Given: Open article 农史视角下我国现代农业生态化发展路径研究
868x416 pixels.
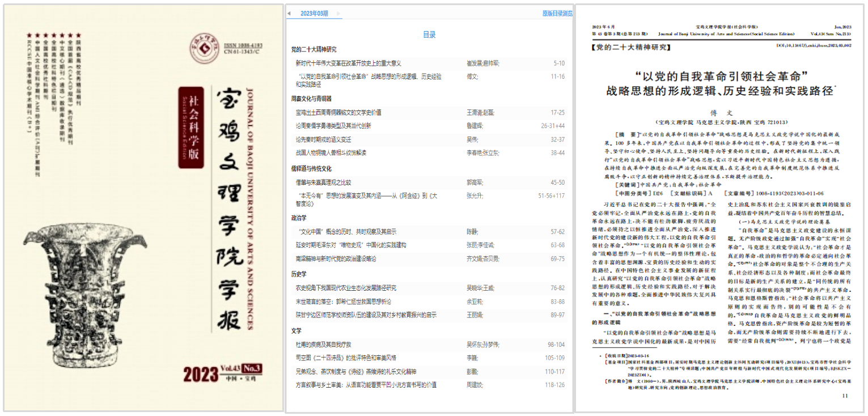Looking at the screenshot, I should point(346,288).
